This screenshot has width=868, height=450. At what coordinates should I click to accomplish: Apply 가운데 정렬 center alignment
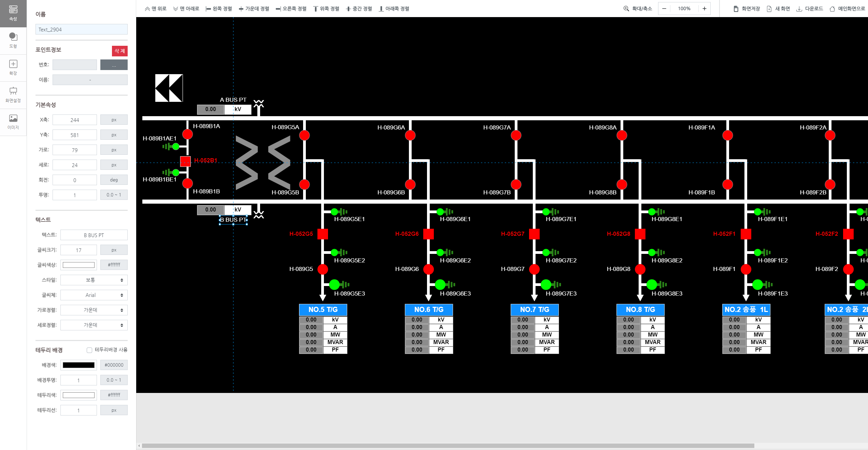click(x=254, y=9)
